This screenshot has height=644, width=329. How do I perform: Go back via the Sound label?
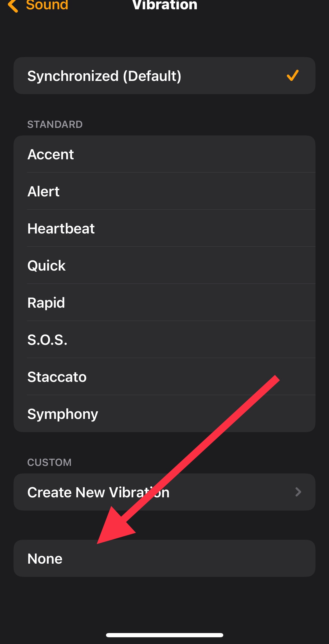click(x=47, y=5)
